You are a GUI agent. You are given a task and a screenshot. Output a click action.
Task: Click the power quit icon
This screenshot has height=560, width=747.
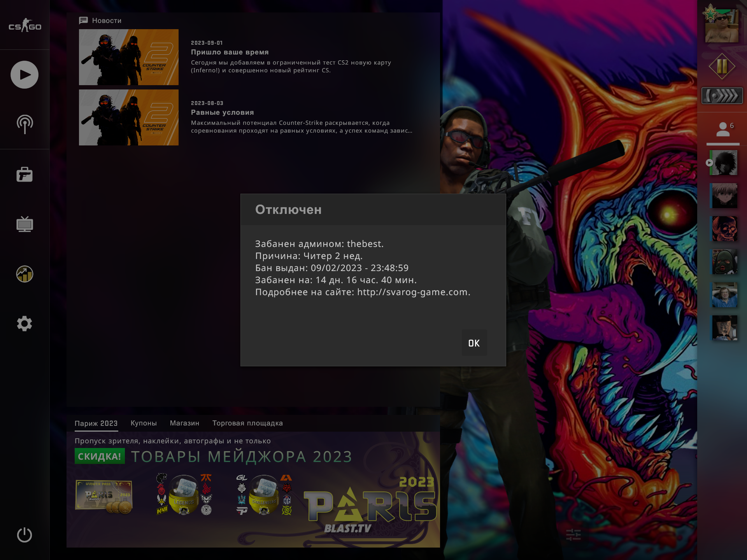click(x=25, y=535)
